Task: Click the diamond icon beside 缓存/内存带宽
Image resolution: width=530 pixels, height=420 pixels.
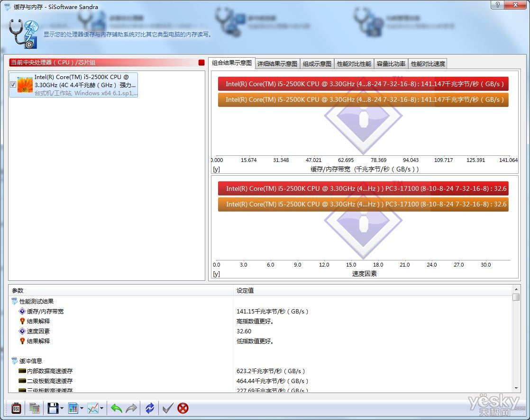Action: 22,311
